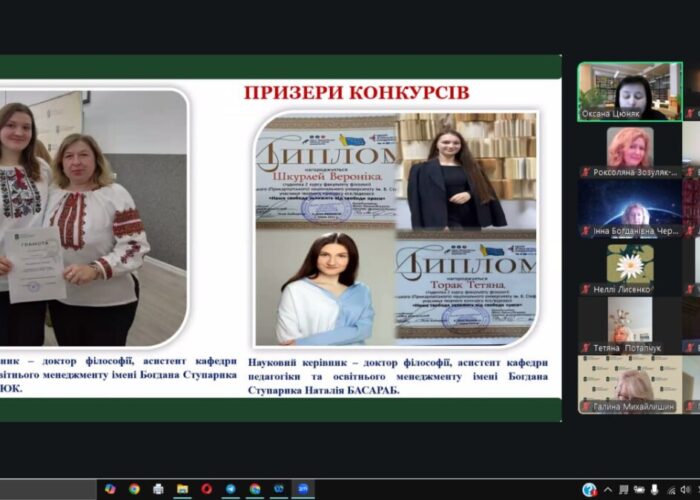The height and width of the screenshot is (500, 700).
Task: Click the Edge browser taskbar icon
Action: click(x=279, y=489)
